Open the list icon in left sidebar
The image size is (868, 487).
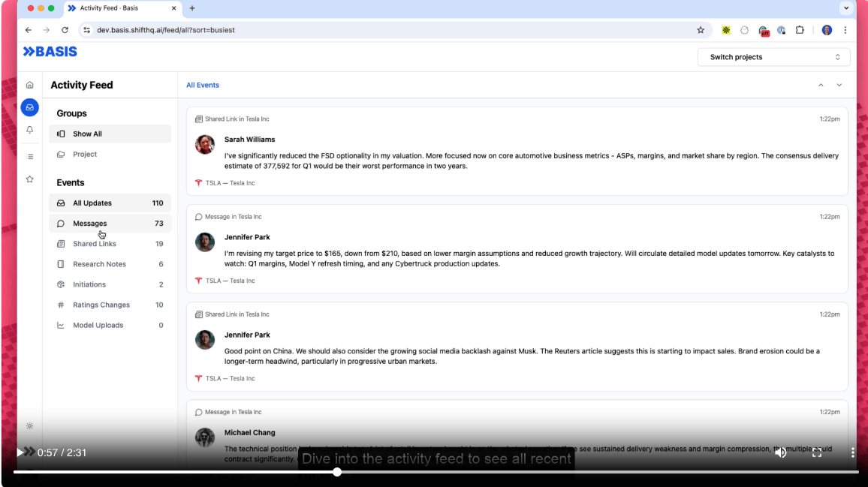click(30, 157)
